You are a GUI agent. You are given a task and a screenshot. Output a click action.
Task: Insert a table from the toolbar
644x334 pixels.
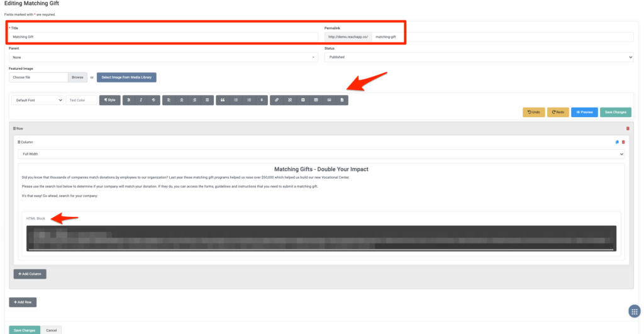tap(316, 100)
